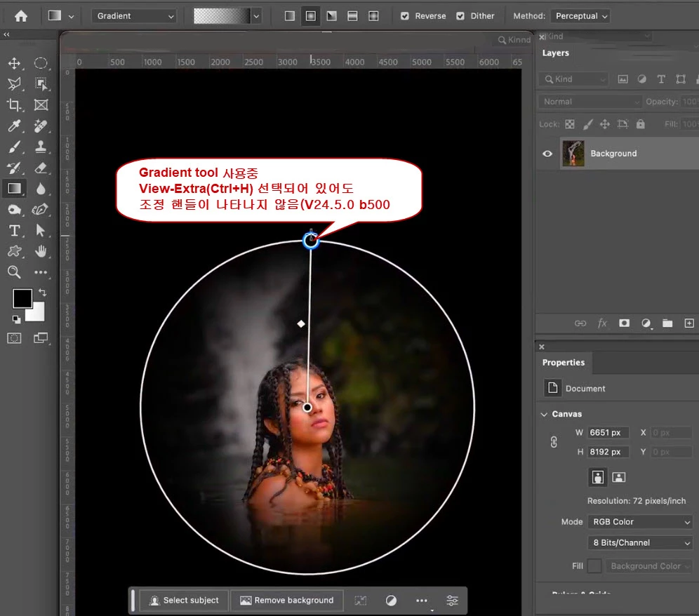Select the Type tool

(14, 230)
